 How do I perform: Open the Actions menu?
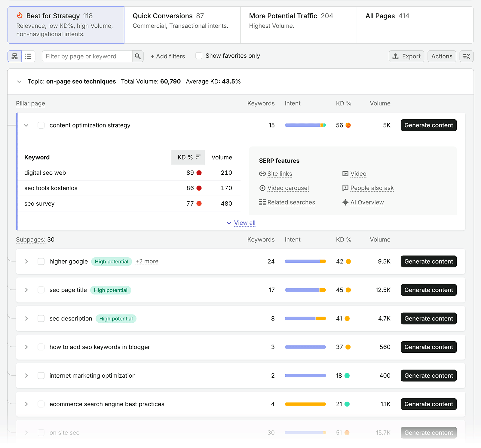(x=442, y=56)
